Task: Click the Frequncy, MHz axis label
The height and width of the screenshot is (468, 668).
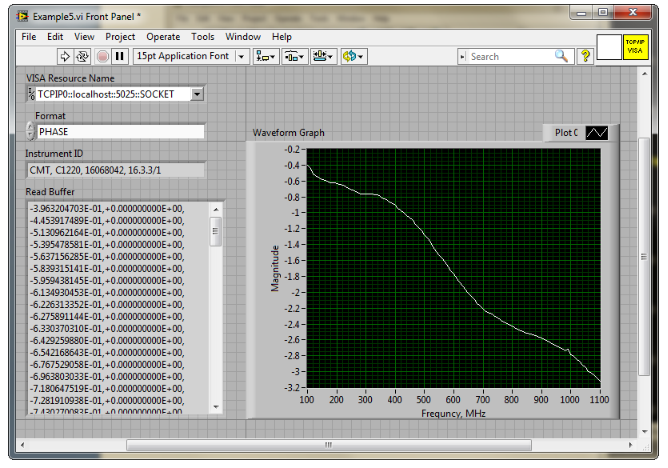Action: point(453,413)
